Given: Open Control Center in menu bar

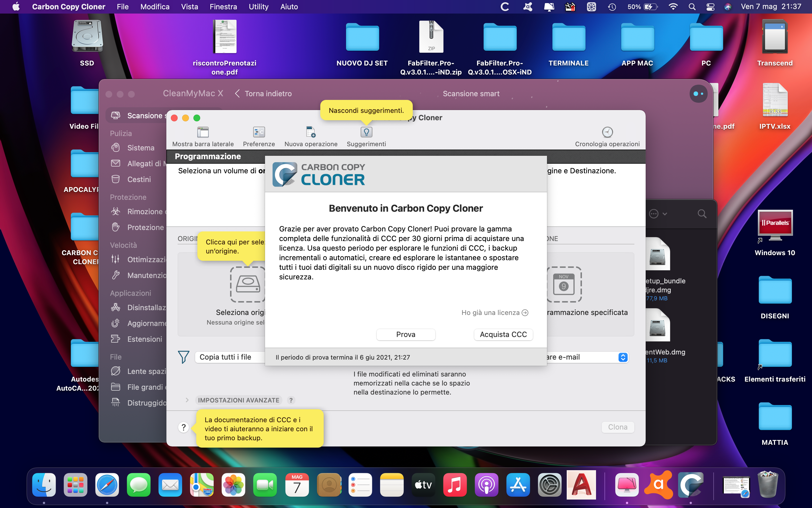Looking at the screenshot, I should 710,7.
